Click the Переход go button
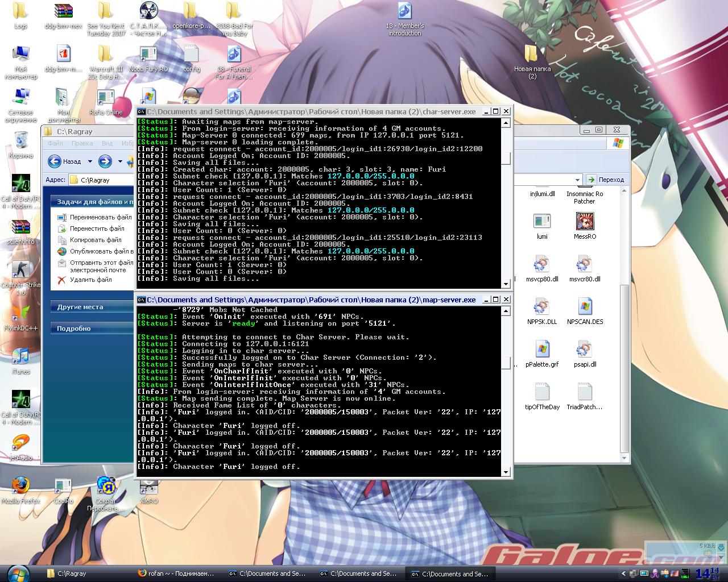Image resolution: width=728 pixels, height=582 pixels. click(606, 180)
